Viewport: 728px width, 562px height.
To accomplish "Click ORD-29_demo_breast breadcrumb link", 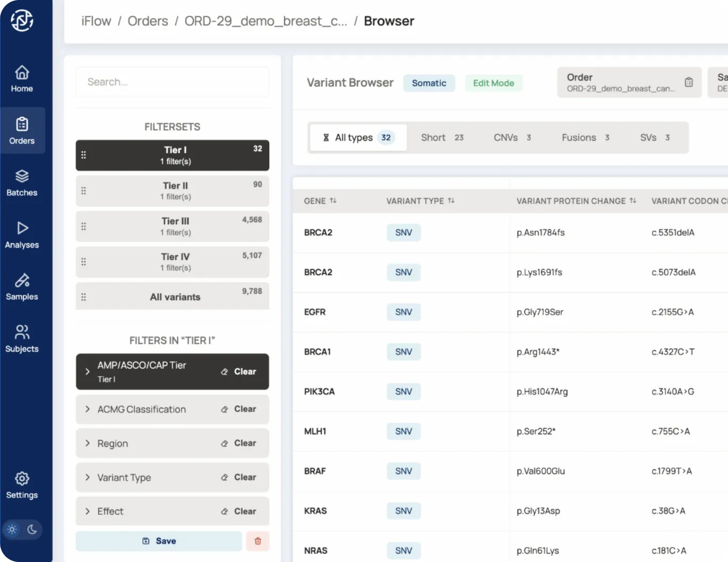I will click(x=265, y=21).
